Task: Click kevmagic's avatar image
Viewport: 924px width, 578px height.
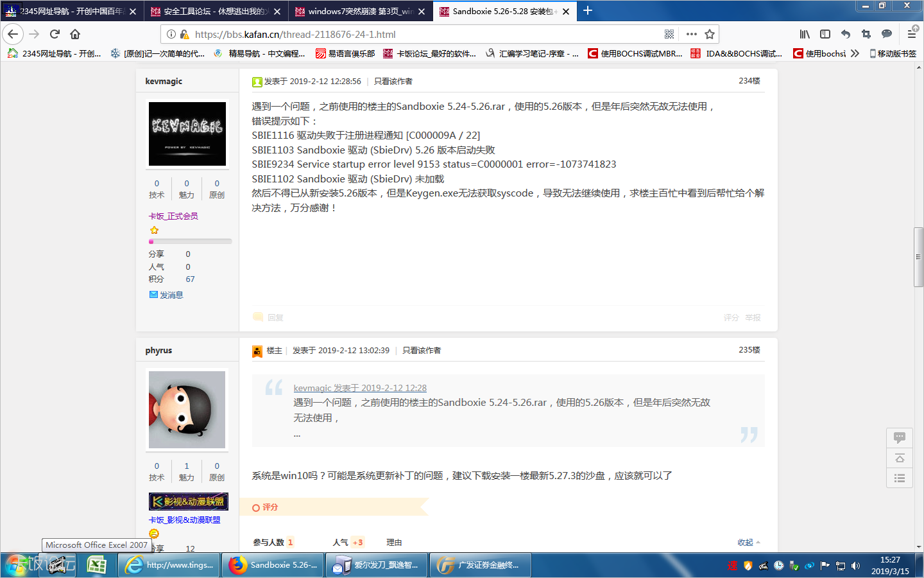Action: pyautogui.click(x=187, y=134)
